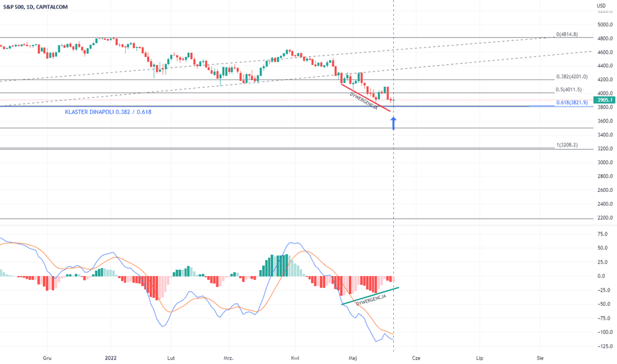Click the 3200.0 price axis label
Screen dimensions: 617x364
pos(605,149)
